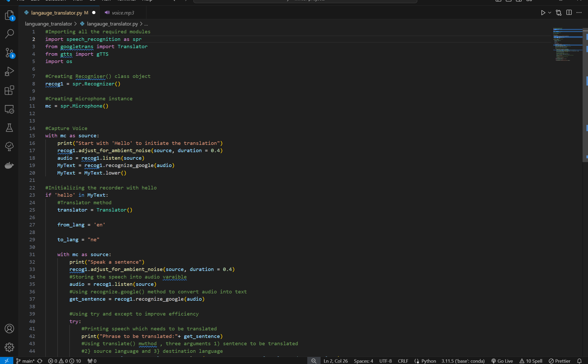The width and height of the screenshot is (588, 364).
Task: Open the Search view in the activity bar
Action: click(x=9, y=34)
